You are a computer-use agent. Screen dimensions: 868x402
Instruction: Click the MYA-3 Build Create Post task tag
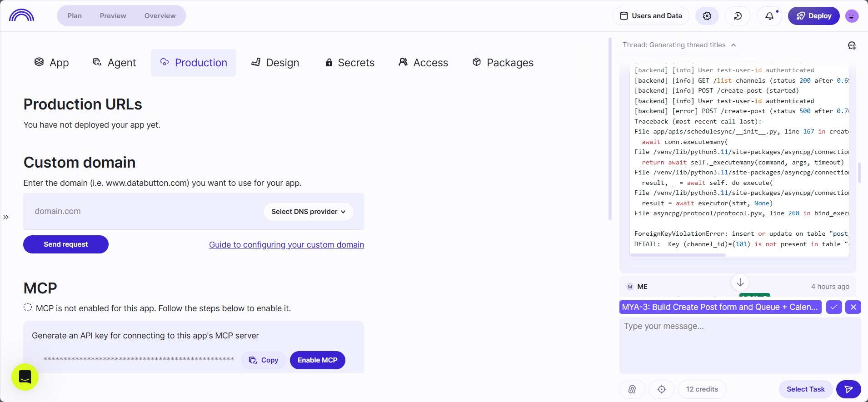click(x=720, y=307)
